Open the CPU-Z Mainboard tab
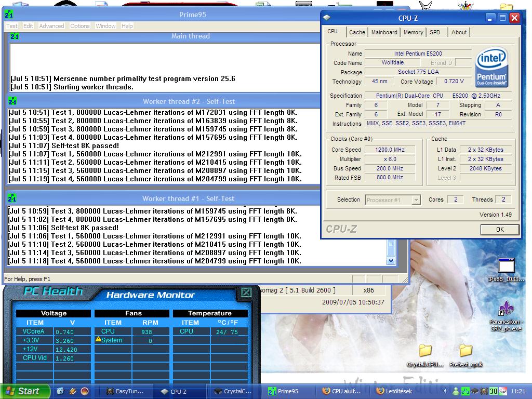The height and width of the screenshot is (399, 532). pyautogui.click(x=384, y=32)
